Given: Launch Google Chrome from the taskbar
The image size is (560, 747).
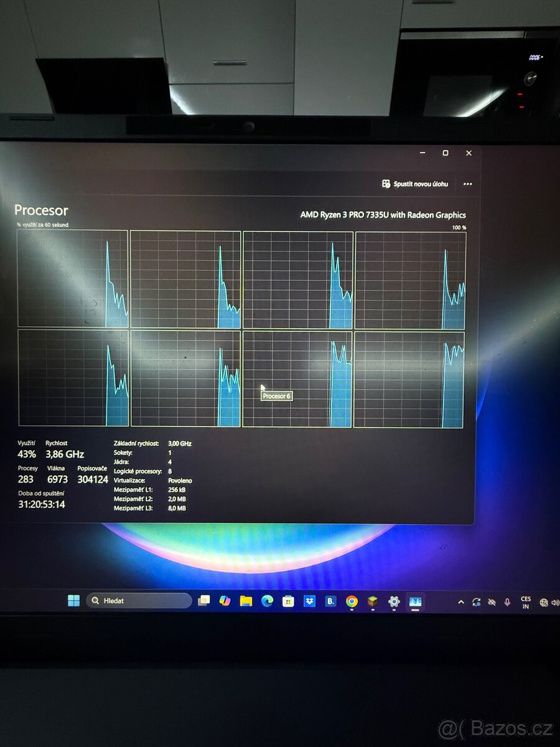Looking at the screenshot, I should click(350, 601).
